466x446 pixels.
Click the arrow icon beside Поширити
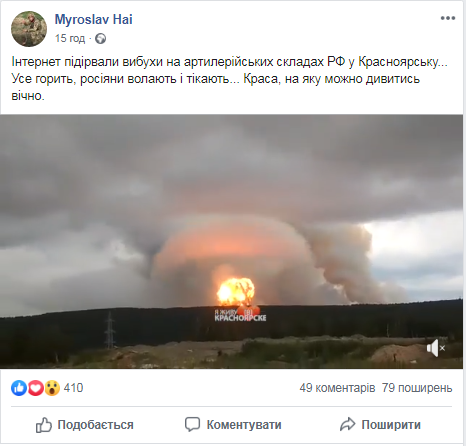(348, 424)
